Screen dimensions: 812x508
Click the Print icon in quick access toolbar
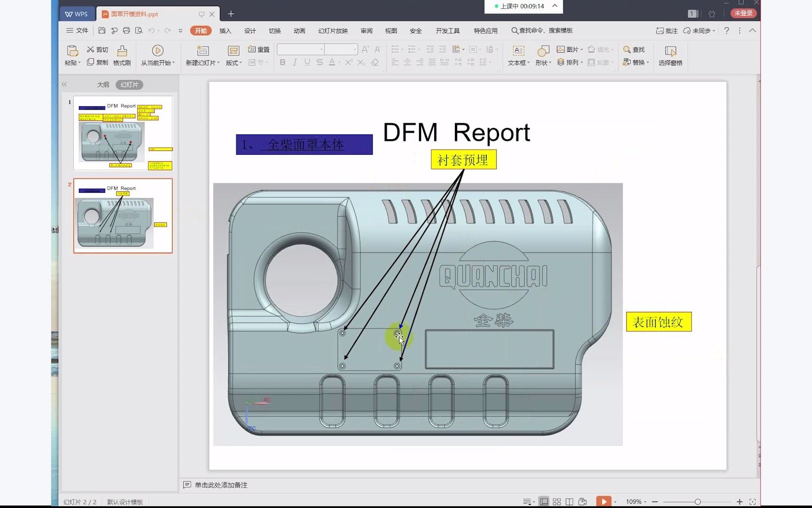(x=126, y=31)
